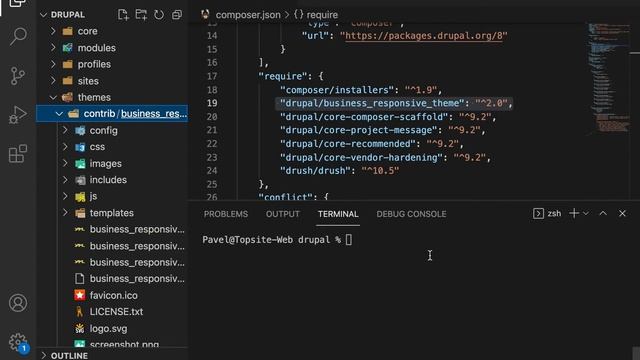Open the Manage gear settings
Image resolution: width=640 pixels, height=360 pixels.
pyautogui.click(x=18, y=342)
